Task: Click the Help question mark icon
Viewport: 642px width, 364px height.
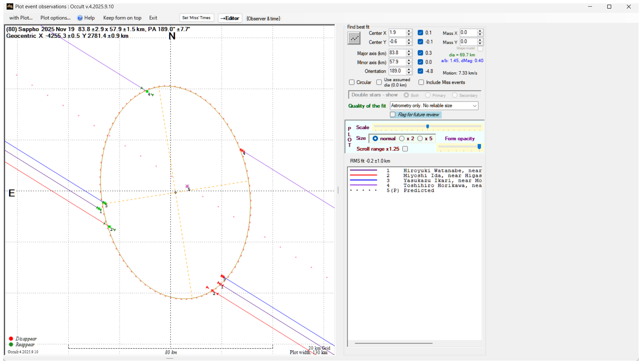Action: point(80,18)
